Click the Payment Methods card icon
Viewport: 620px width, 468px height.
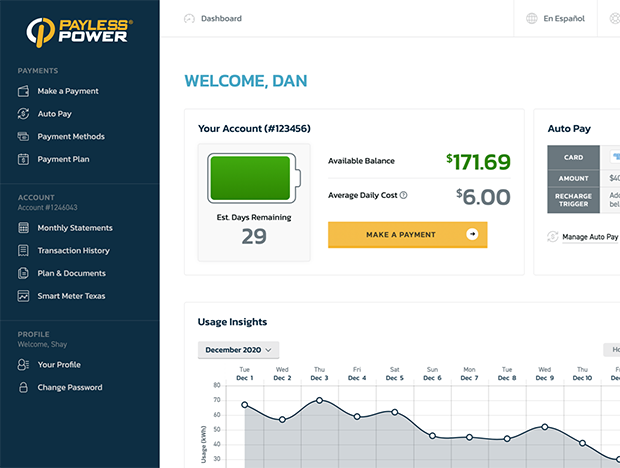(x=23, y=137)
